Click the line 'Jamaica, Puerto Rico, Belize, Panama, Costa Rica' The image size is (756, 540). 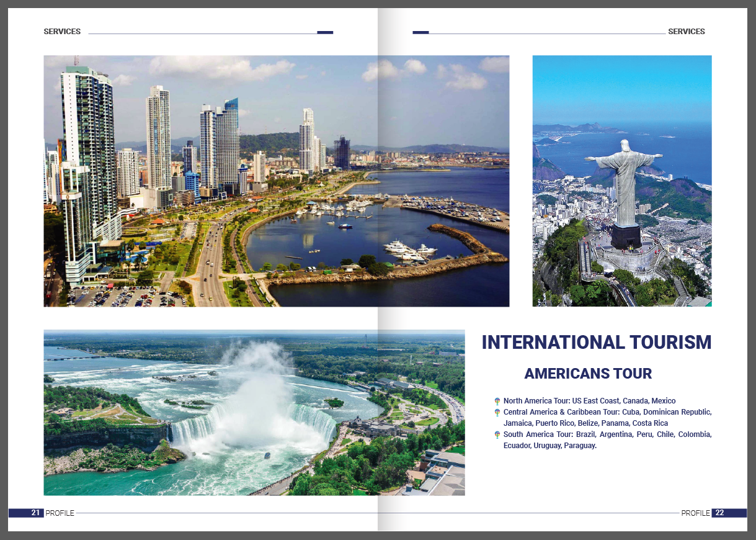(586, 423)
